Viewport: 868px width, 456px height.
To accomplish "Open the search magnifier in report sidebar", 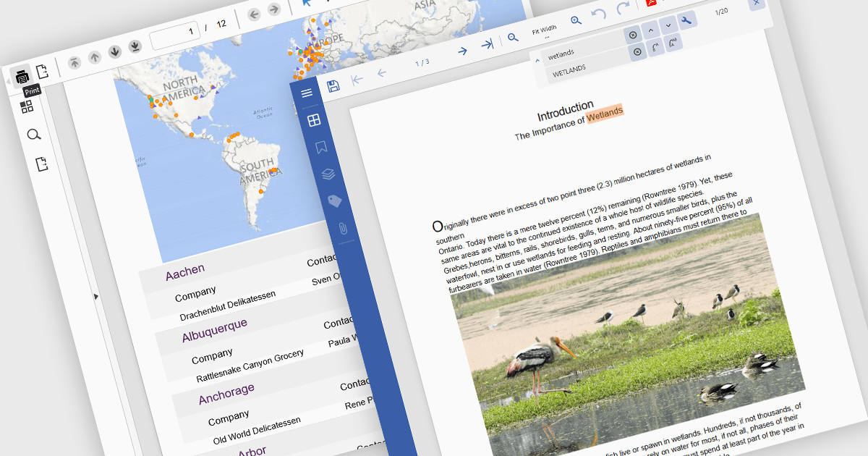I will [x=33, y=135].
